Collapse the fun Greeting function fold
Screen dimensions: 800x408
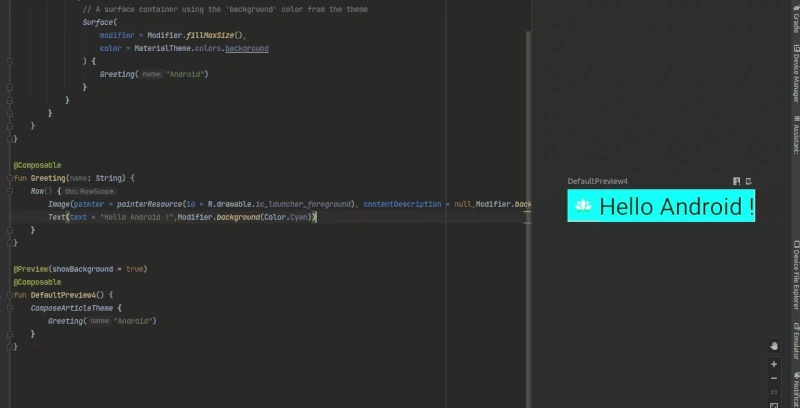click(x=10, y=178)
